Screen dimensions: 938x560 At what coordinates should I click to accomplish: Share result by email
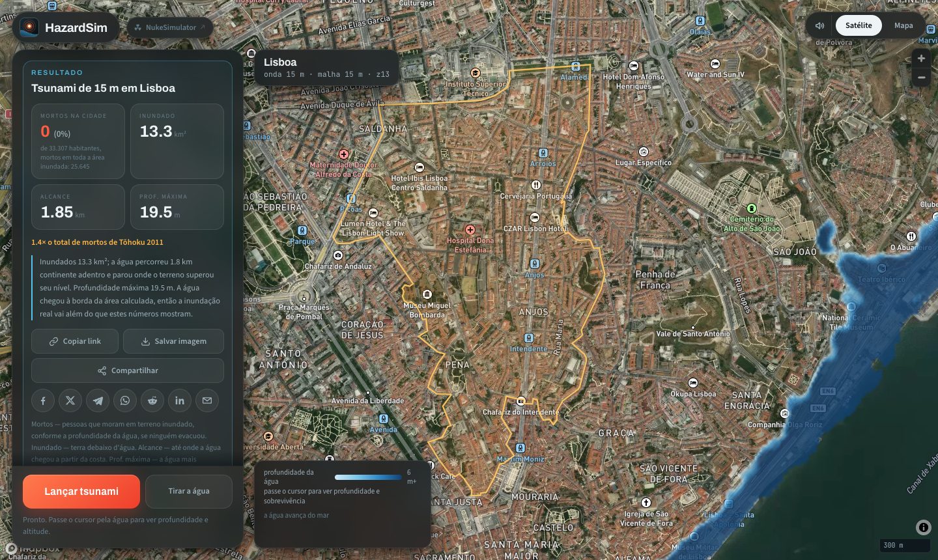click(x=207, y=400)
